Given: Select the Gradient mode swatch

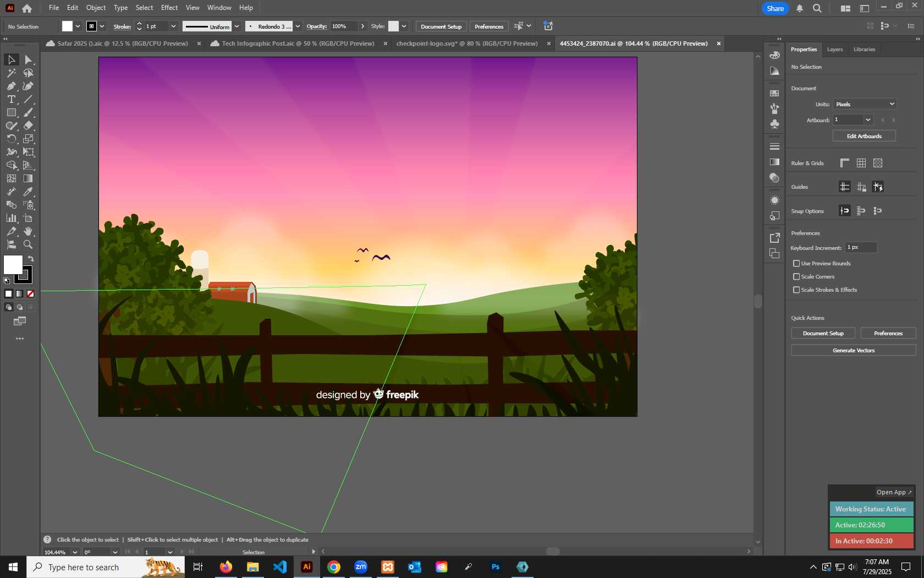Looking at the screenshot, I should 20,294.
